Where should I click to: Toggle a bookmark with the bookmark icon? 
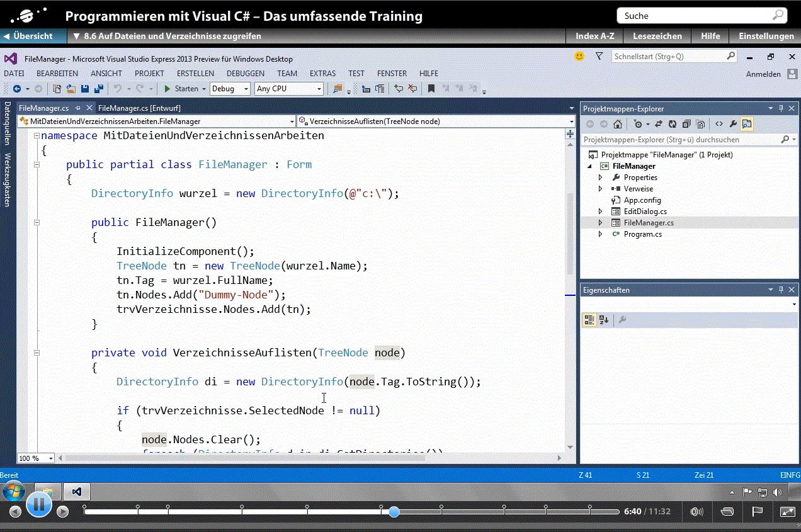(x=431, y=89)
